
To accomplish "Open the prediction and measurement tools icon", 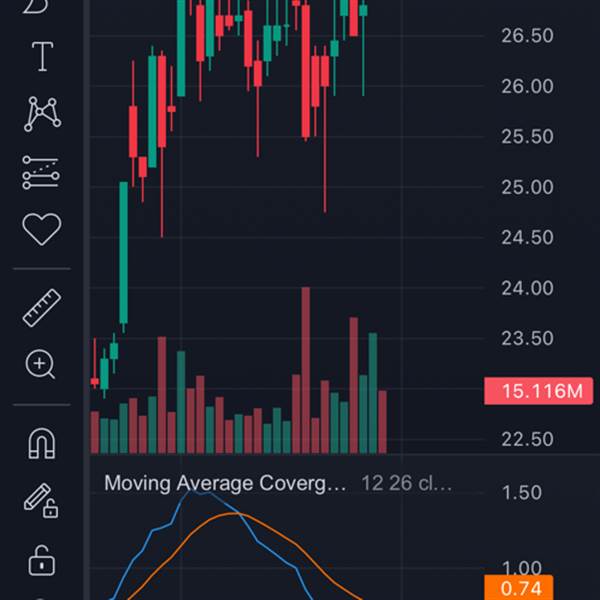I will (41, 173).
